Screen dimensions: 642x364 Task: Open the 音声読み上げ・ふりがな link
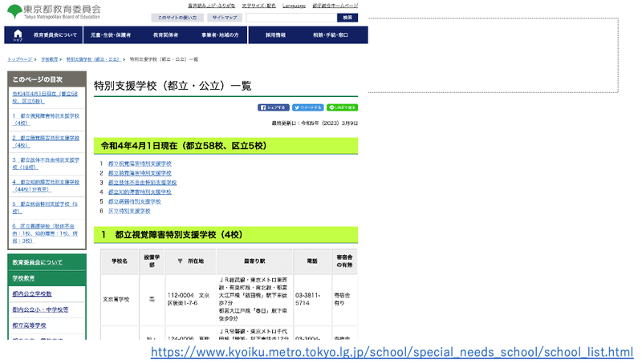[211, 6]
